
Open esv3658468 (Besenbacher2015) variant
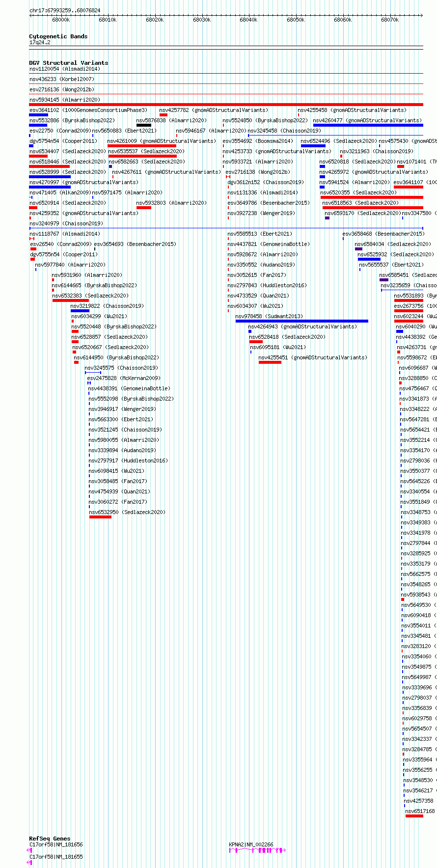pyautogui.click(x=383, y=234)
